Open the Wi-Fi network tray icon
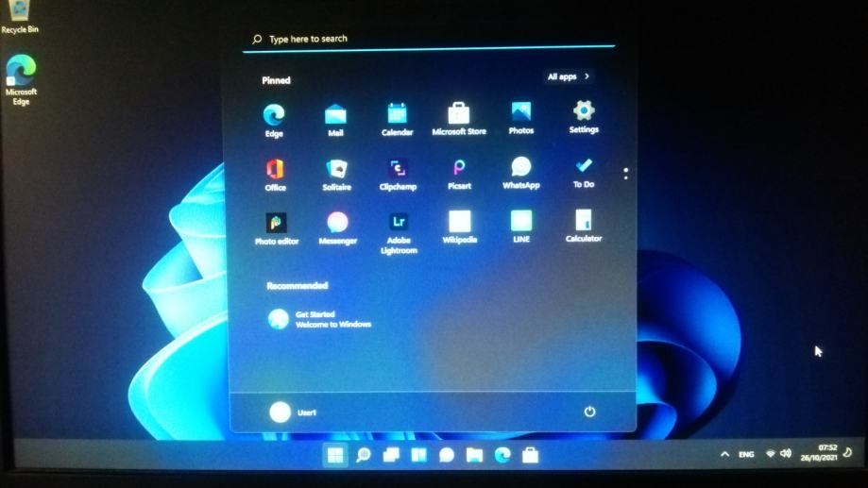 [770, 454]
